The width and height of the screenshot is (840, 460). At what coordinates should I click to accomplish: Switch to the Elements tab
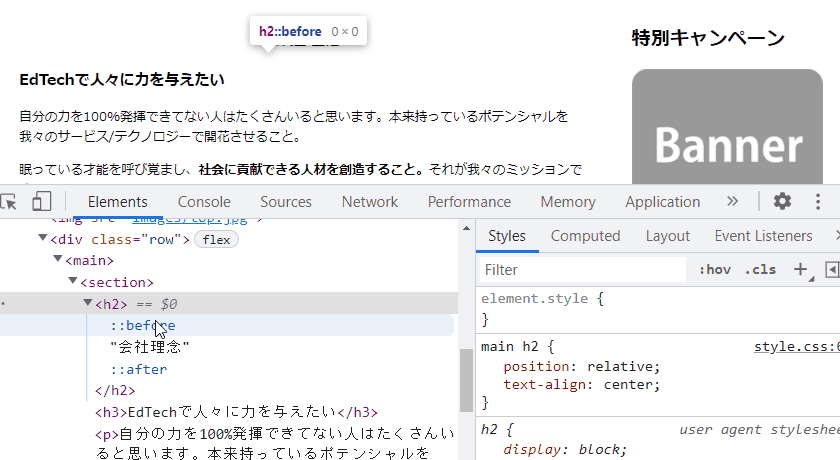117,202
